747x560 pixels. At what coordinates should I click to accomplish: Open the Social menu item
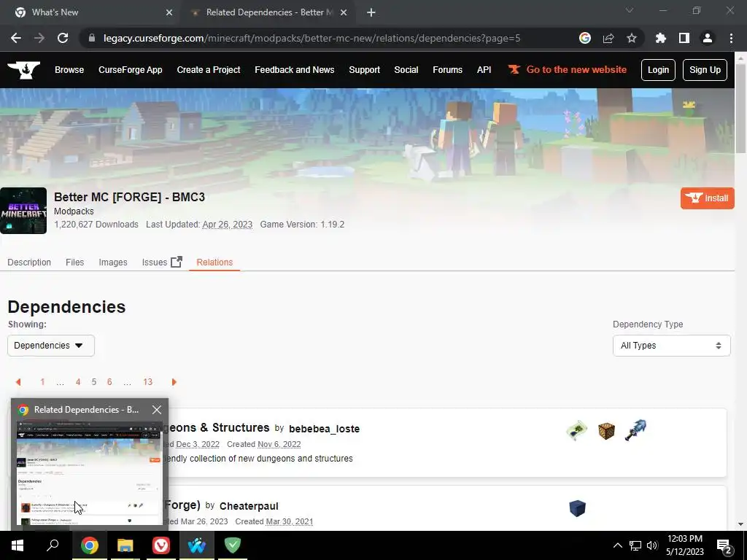coord(406,70)
